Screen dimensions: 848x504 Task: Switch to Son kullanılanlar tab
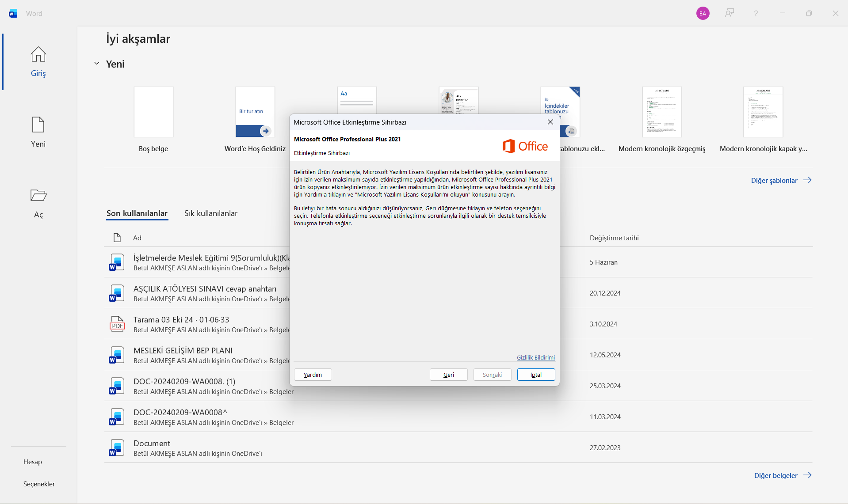tap(137, 213)
